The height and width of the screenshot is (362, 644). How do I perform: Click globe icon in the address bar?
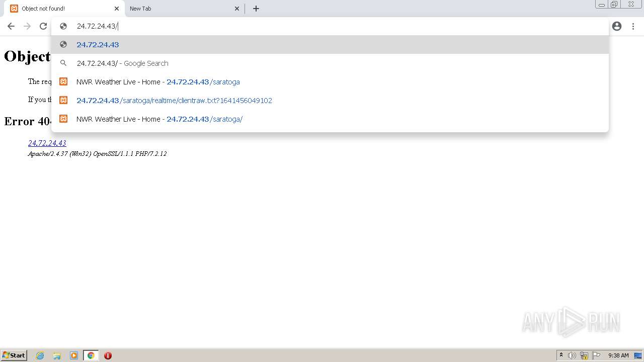[x=63, y=26]
